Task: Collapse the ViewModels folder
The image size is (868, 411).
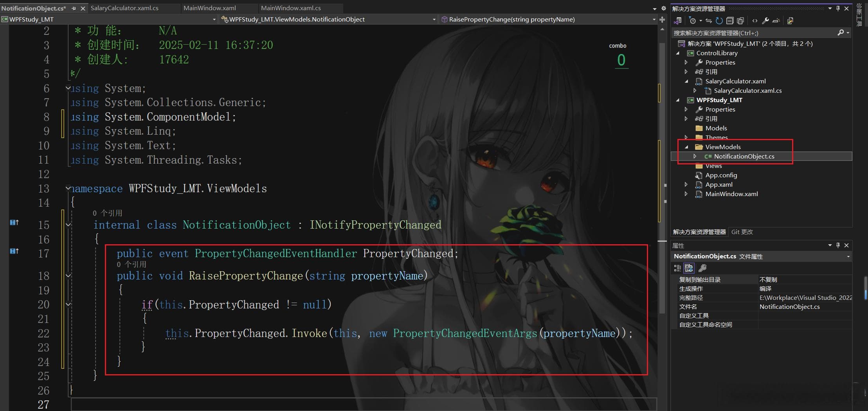Action: [686, 147]
